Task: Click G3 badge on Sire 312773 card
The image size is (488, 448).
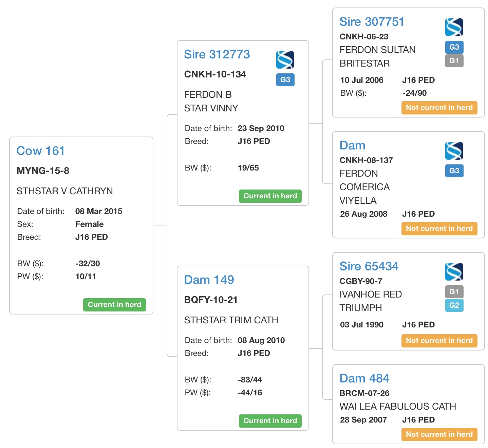Action: 285,80
